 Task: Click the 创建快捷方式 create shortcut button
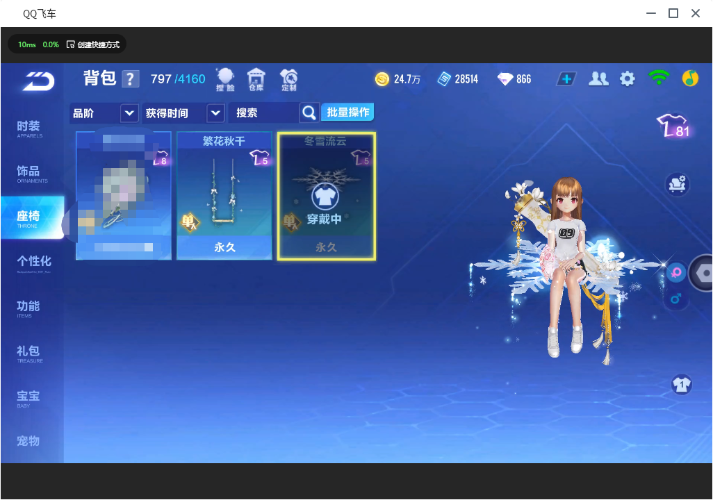coord(93,45)
